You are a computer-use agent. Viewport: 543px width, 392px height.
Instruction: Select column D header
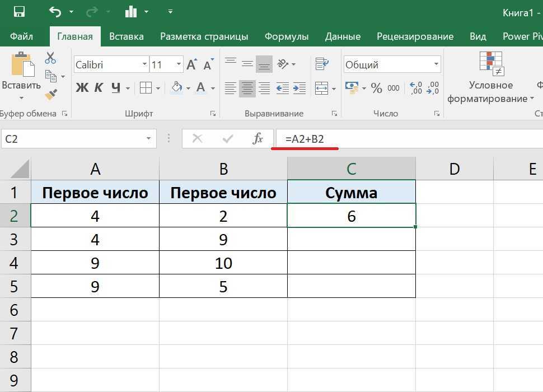coord(455,169)
